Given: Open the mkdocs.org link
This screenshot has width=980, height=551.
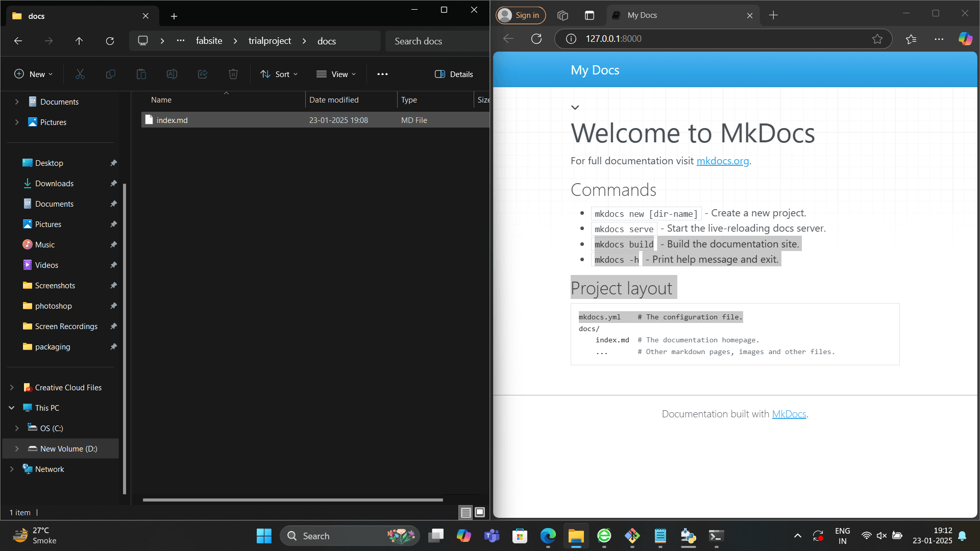Looking at the screenshot, I should 722,161.
